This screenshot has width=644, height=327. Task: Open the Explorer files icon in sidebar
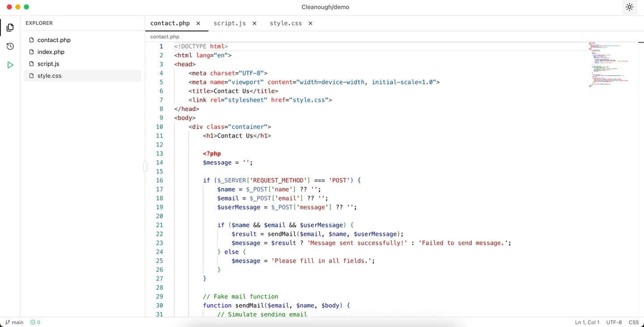(10, 28)
